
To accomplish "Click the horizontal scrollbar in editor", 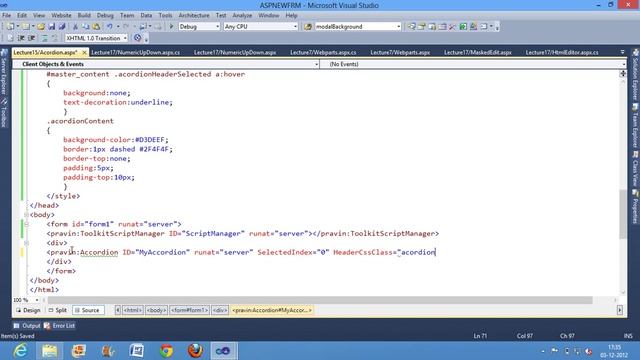I will [320, 300].
